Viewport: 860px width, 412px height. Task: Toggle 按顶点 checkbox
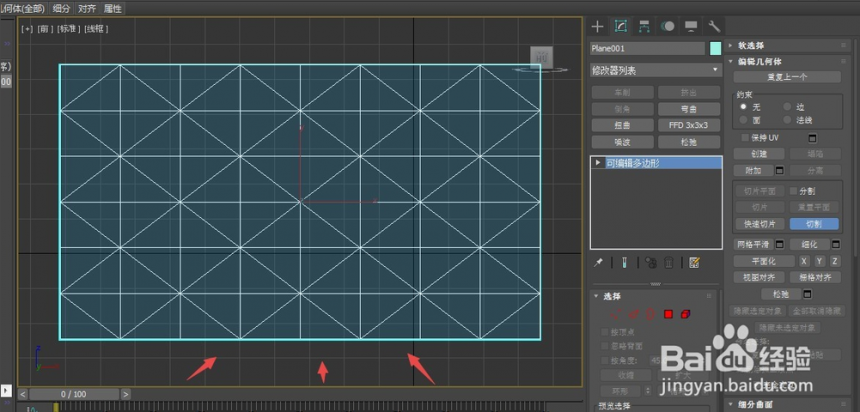coord(604,332)
